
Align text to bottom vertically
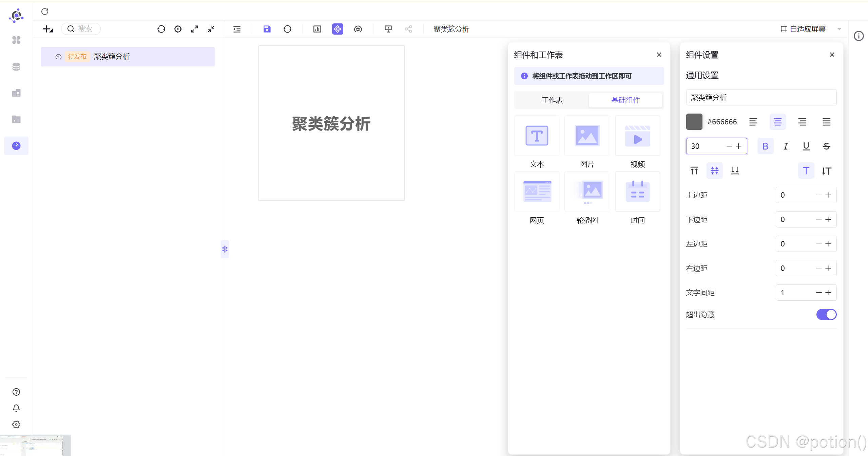735,171
